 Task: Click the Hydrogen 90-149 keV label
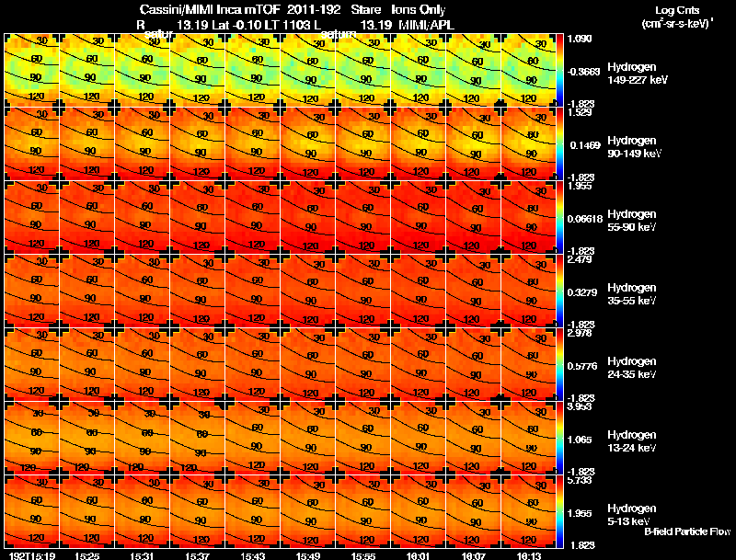(x=634, y=147)
